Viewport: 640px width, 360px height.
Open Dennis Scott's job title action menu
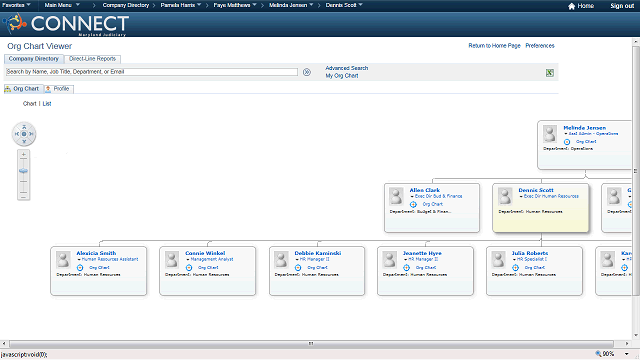pyautogui.click(x=521, y=197)
